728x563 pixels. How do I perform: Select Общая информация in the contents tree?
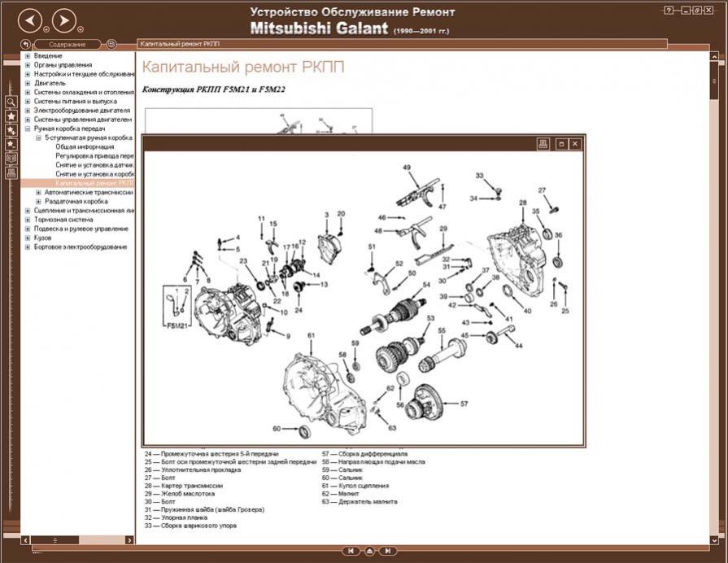(x=85, y=146)
